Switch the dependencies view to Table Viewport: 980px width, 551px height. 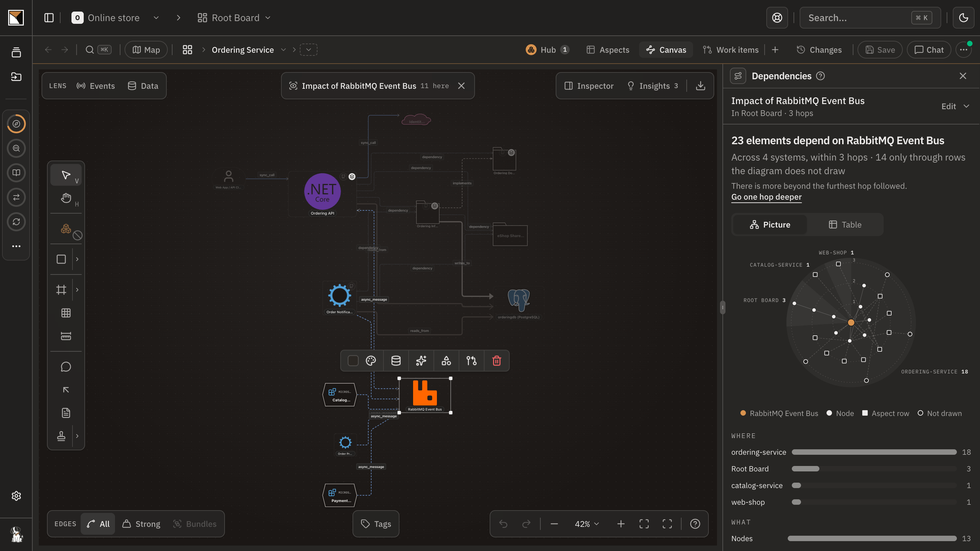845,225
